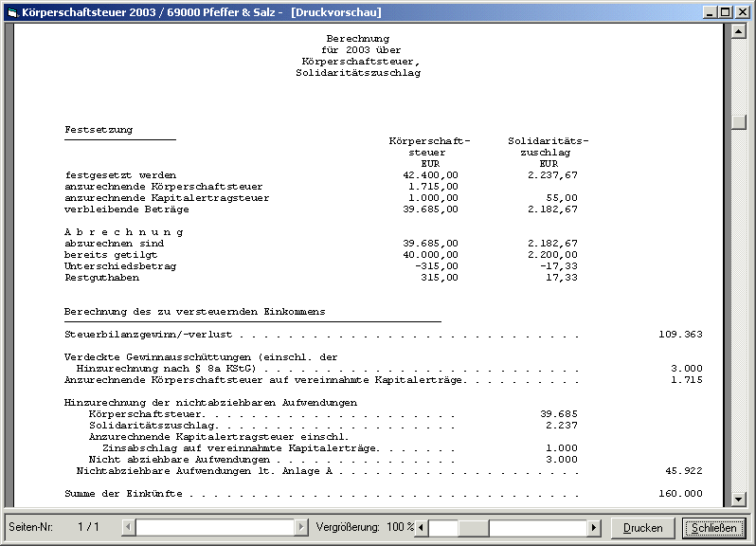
Task: Click the page scrollbar left arrow
Action: click(x=128, y=527)
